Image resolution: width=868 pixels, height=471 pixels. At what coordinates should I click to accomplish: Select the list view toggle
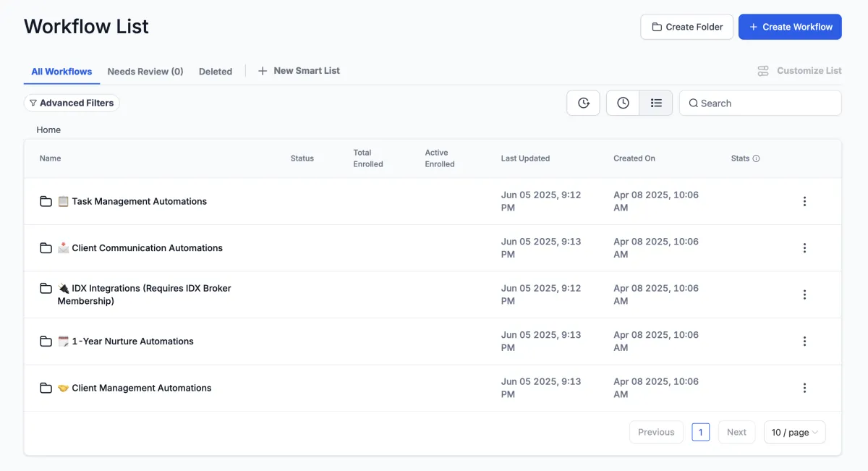(656, 103)
